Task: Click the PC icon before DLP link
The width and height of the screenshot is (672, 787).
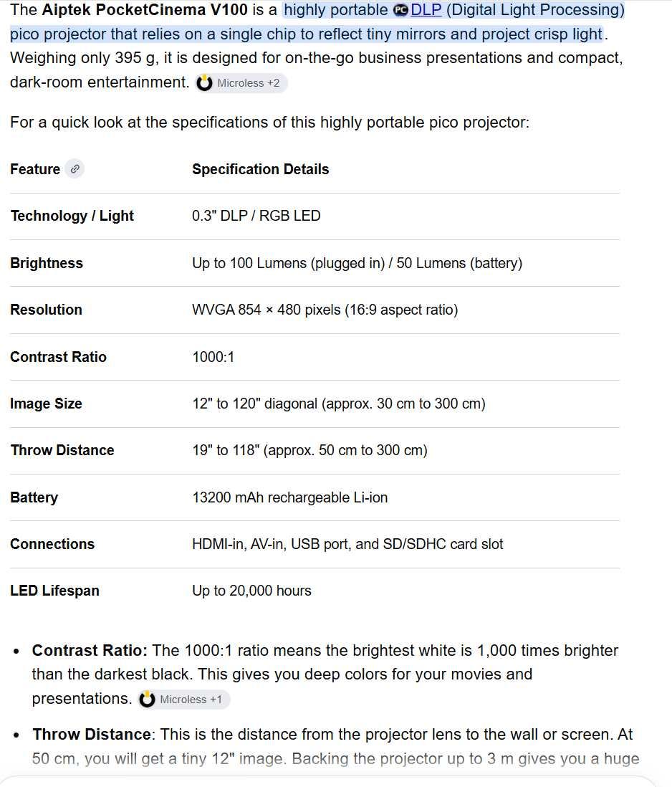Action: coord(400,10)
